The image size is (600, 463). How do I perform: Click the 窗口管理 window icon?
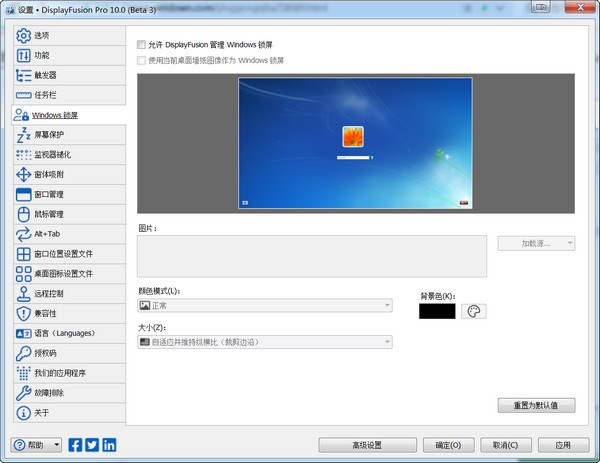tap(23, 194)
